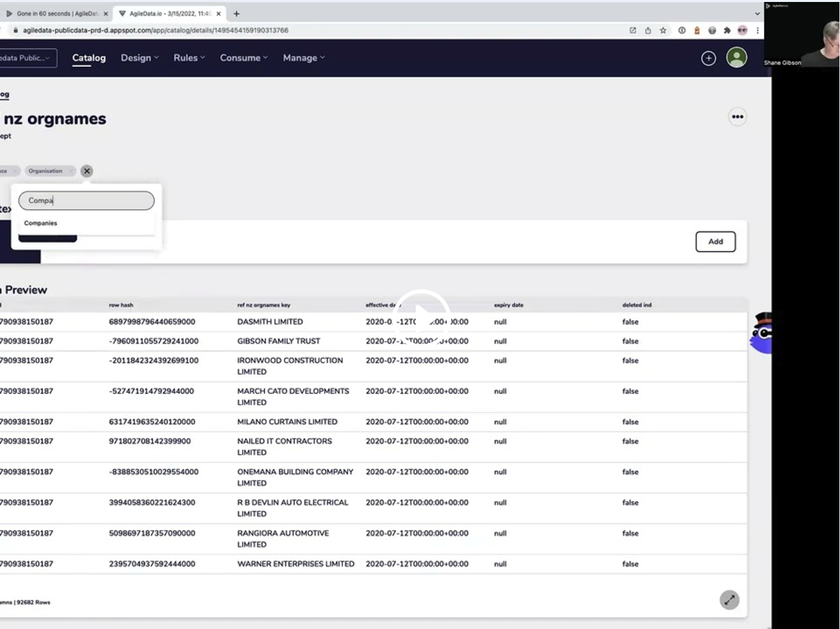Open the user profile avatar icon
Screen dimensions: 840x629
point(736,58)
